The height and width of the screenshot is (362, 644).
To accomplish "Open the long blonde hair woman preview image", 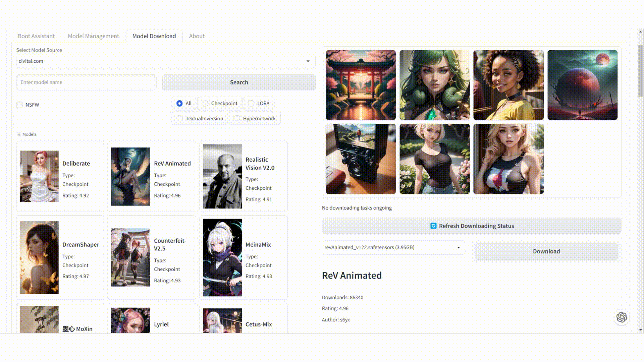I will click(x=508, y=159).
